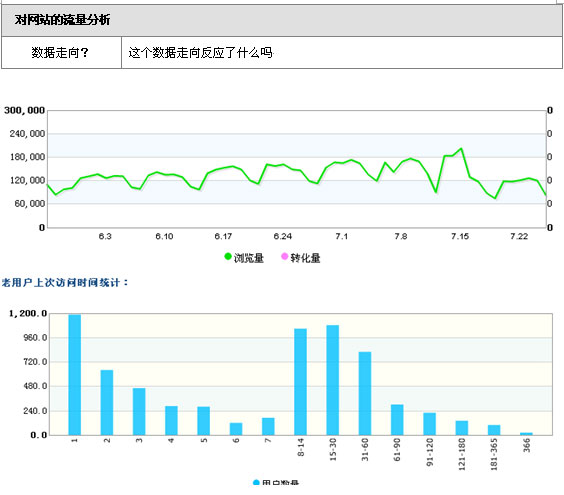Screen dimensions: 564x495
Task: Click the green 浏览量 legend dot
Action: [228, 256]
